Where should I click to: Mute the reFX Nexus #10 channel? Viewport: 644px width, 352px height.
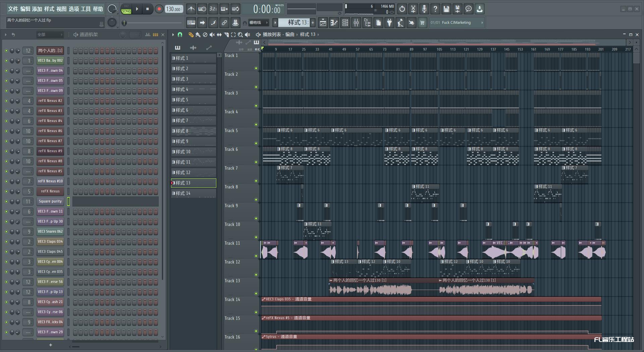point(6,181)
